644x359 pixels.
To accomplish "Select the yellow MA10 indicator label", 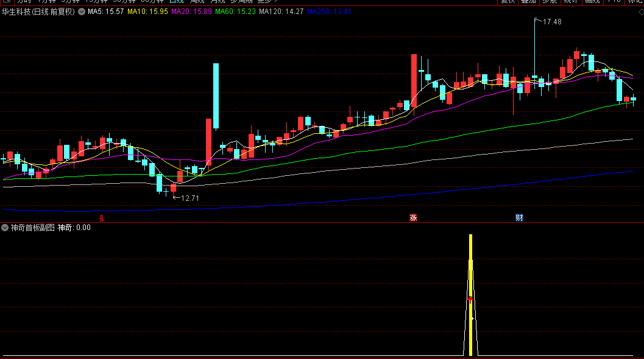I will click(147, 12).
